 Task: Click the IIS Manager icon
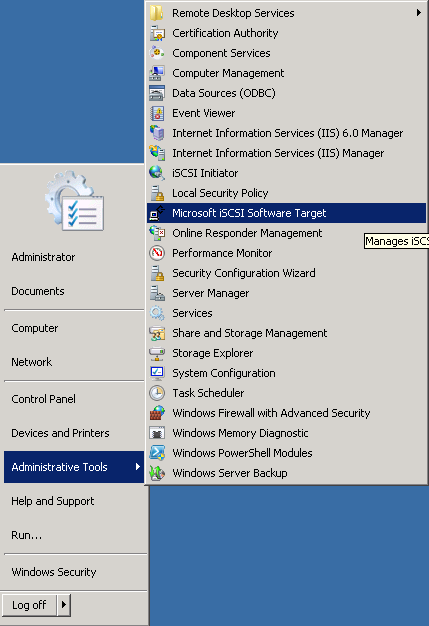tap(157, 153)
